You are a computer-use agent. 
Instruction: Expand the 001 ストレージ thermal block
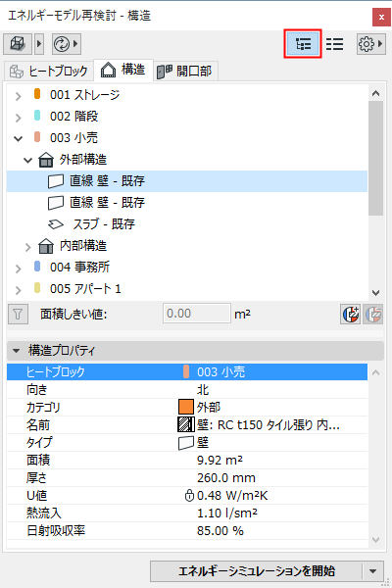pos(18,96)
